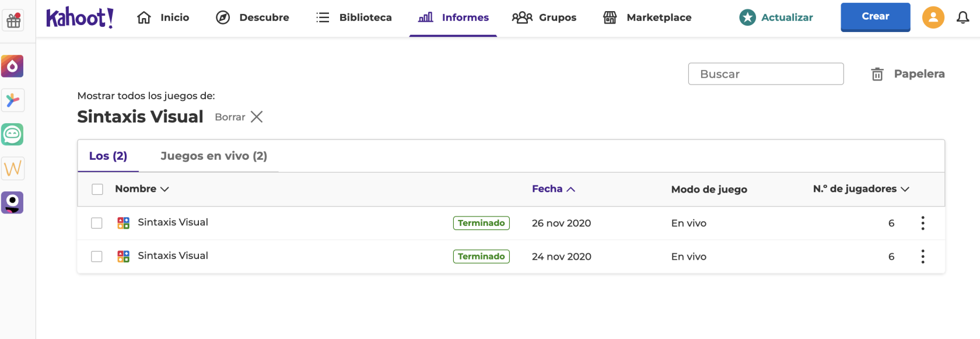Click the date 24 nov 2020
This screenshot has width=980, height=339.
[x=561, y=256]
